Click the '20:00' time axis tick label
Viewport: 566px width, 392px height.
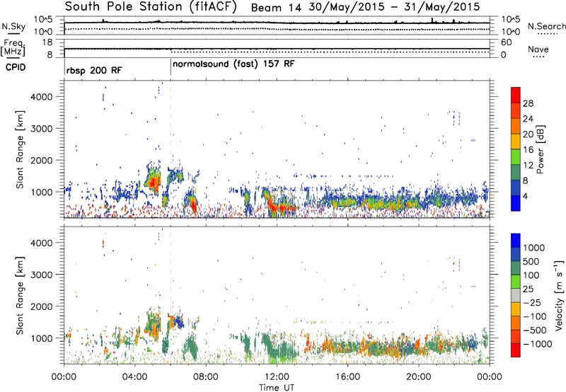tap(419, 377)
